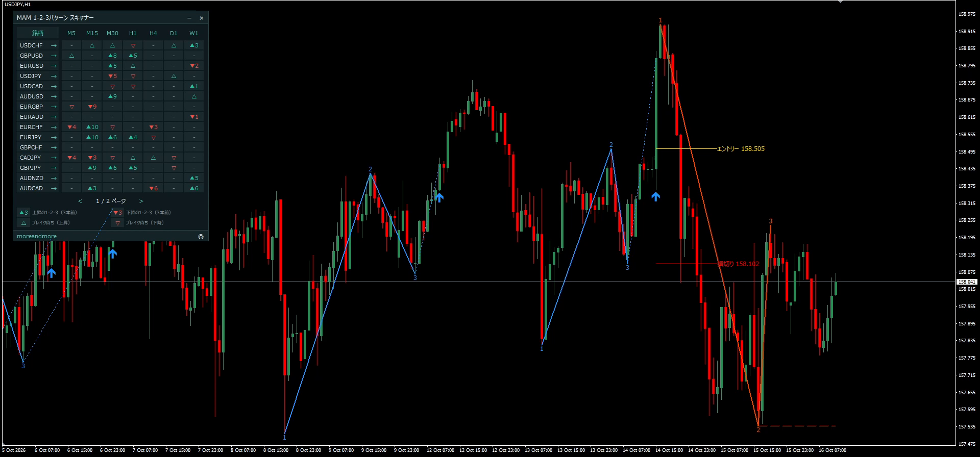This screenshot has height=457, width=980.
Task: Click the W1 timeframe column header
Action: point(194,33)
